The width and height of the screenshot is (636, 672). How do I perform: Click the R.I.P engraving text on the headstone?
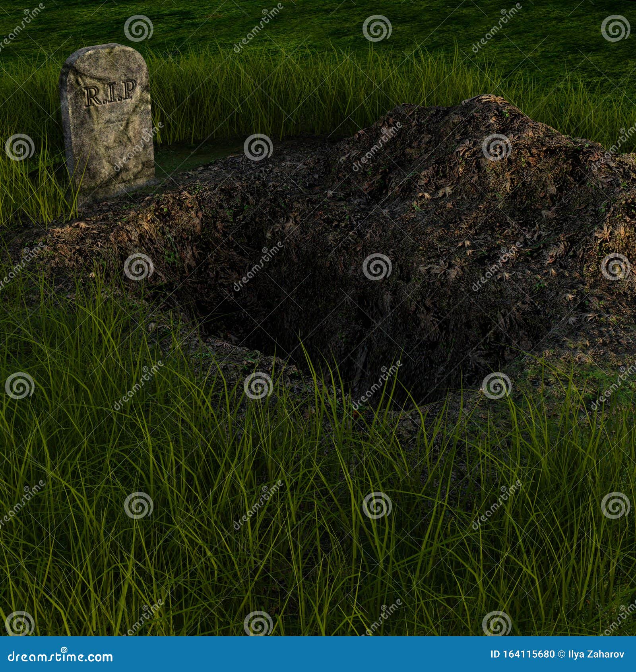(x=108, y=92)
